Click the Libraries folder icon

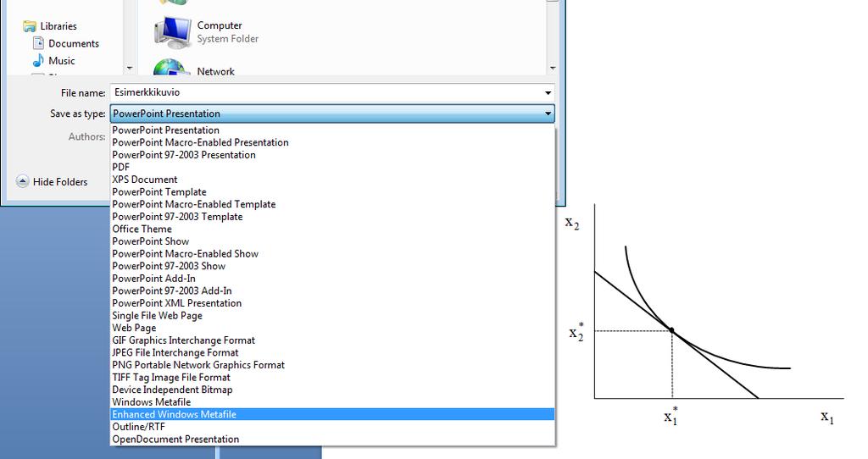point(30,26)
